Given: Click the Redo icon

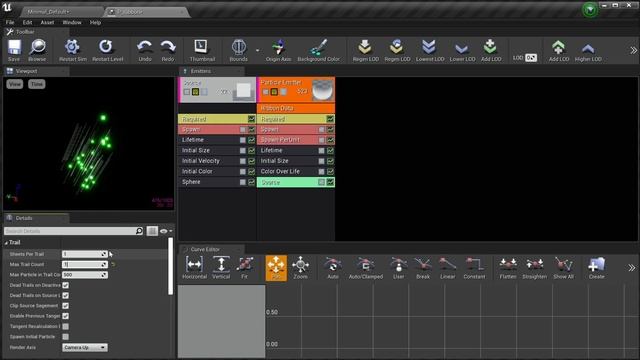Looking at the screenshot, I should tap(168, 50).
